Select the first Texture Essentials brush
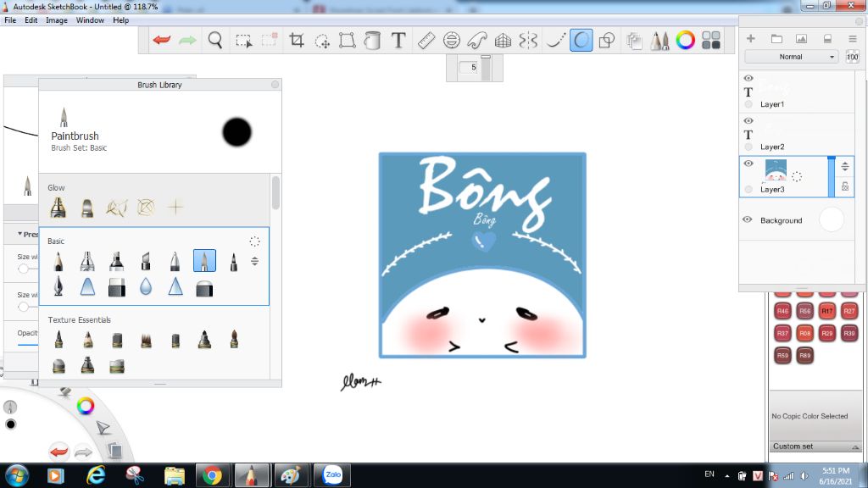 (x=58, y=339)
